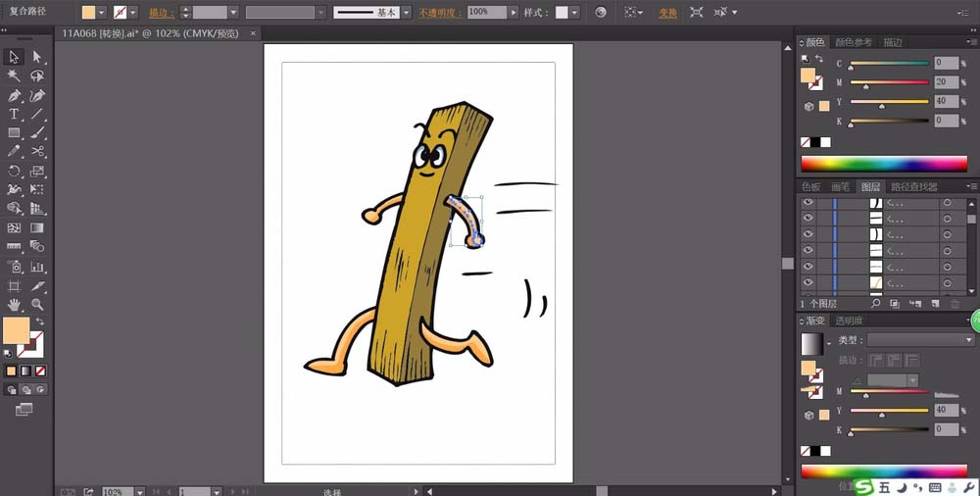Select the Pencil tool
980x496 pixels.
click(x=14, y=151)
